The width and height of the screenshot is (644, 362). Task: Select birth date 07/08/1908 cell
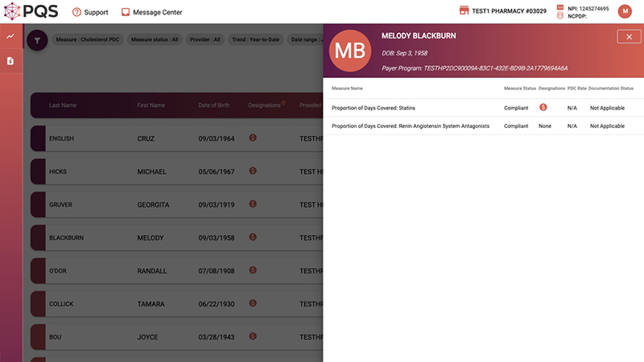[217, 271]
